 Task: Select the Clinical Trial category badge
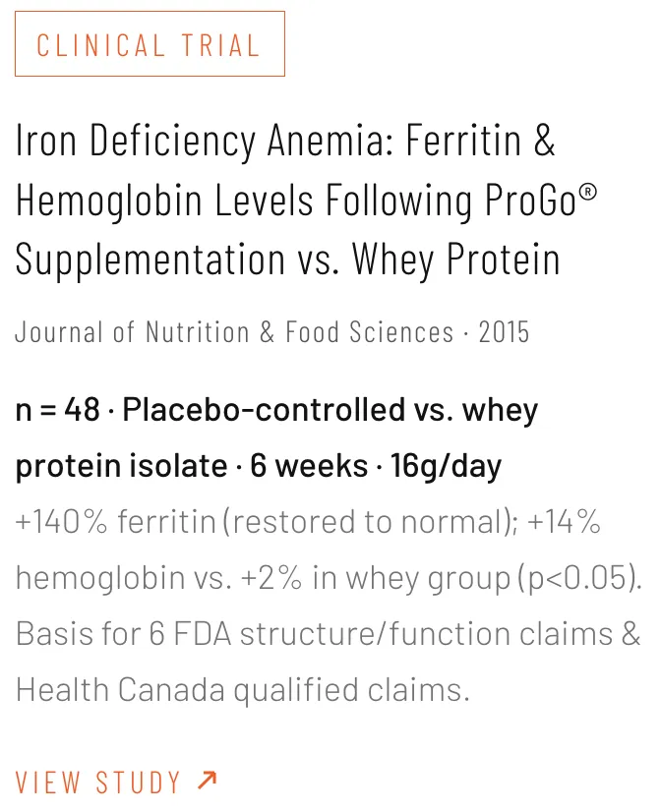pyautogui.click(x=150, y=44)
